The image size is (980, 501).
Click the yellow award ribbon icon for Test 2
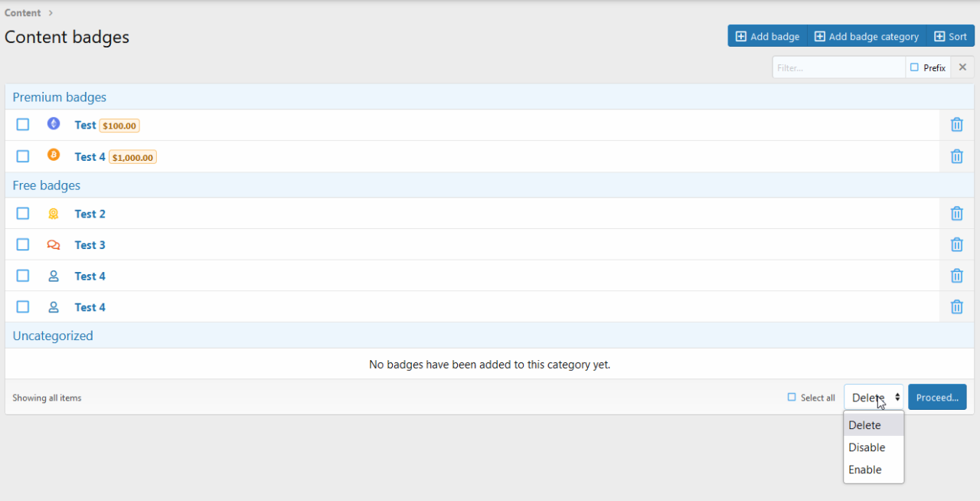54,214
